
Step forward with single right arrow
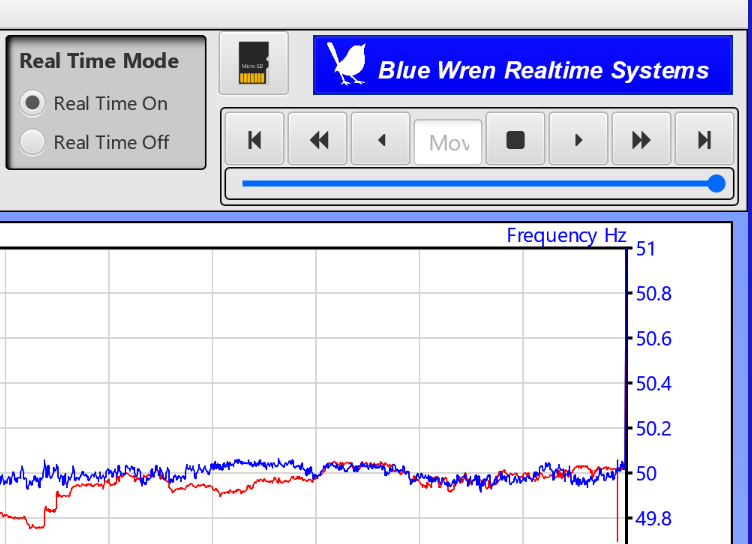[x=578, y=140]
